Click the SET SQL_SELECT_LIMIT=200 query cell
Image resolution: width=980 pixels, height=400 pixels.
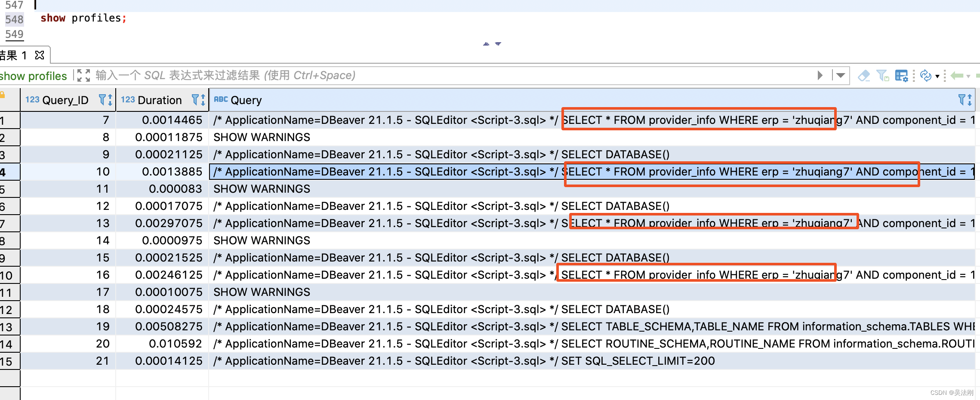[x=592, y=361]
